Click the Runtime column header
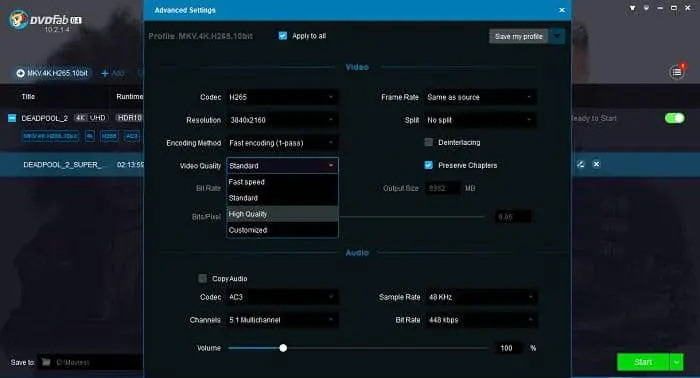The width and height of the screenshot is (700, 378). pos(130,96)
